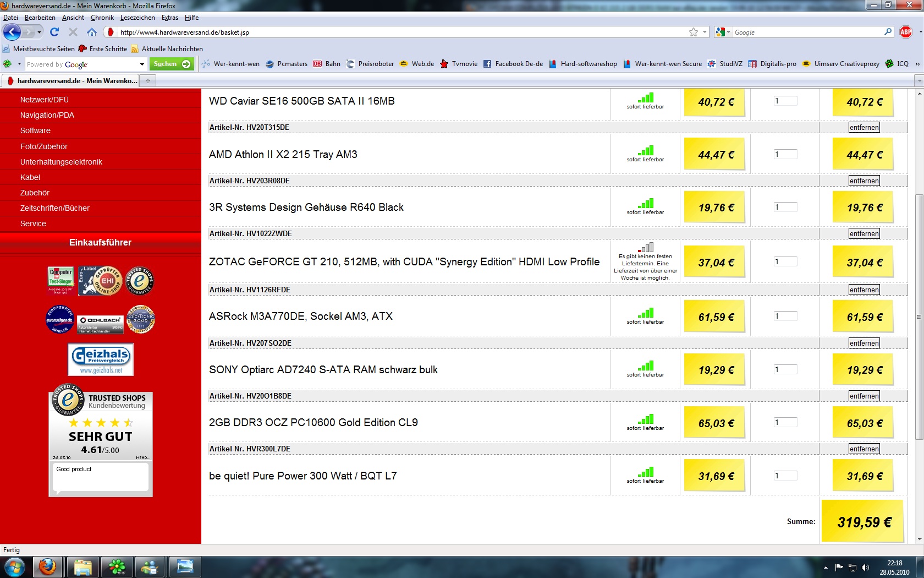Open the Ansicht menu
This screenshot has width=924, height=578.
coord(73,18)
